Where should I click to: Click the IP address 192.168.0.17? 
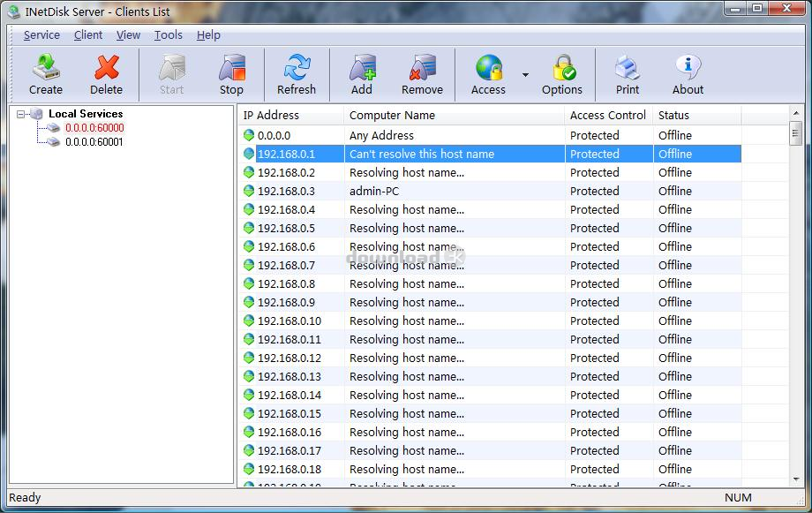tap(289, 451)
